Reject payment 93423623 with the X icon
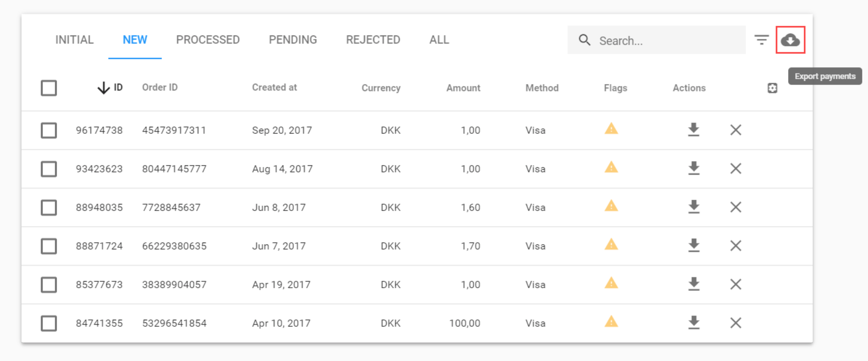Viewport: 868px width, 361px height. coord(736,168)
